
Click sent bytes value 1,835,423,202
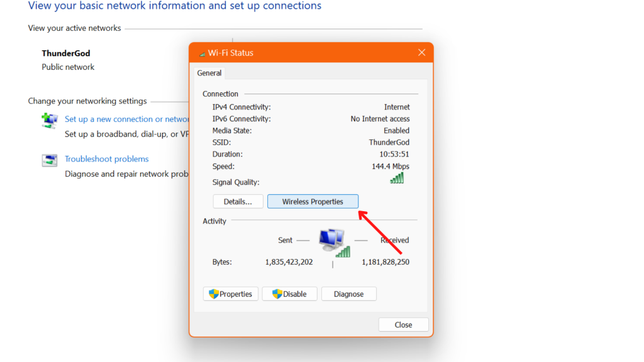(x=289, y=262)
